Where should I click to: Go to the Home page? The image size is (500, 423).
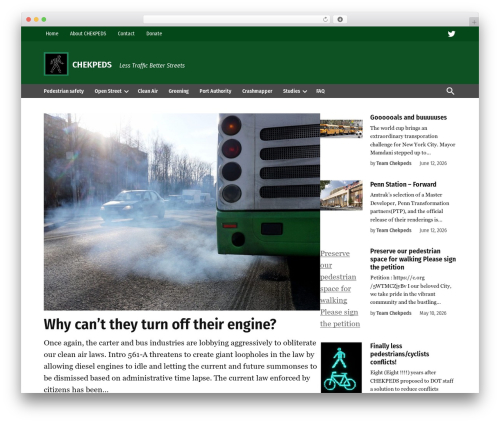52,34
